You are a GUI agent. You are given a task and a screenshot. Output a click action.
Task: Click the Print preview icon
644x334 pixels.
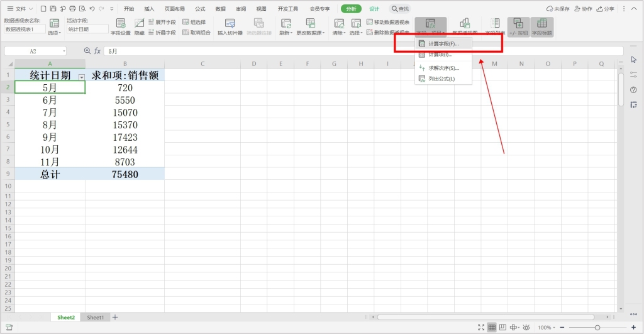[x=82, y=9]
